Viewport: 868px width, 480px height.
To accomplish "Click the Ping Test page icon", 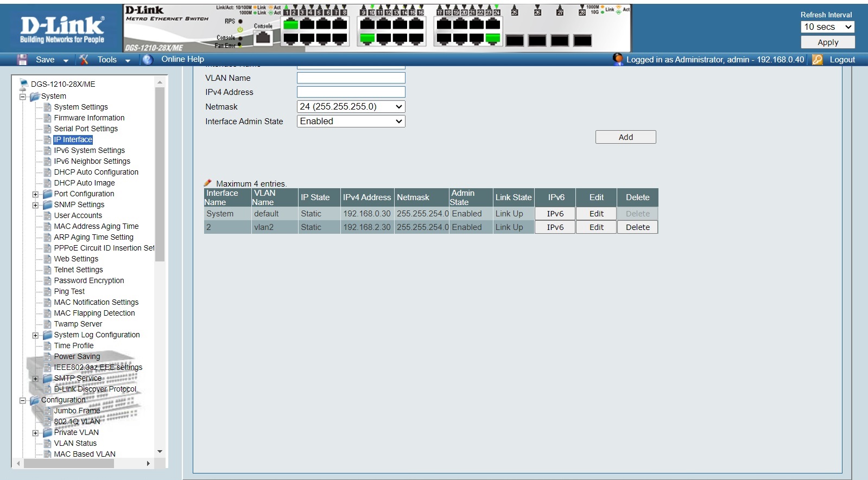I will (x=47, y=292).
